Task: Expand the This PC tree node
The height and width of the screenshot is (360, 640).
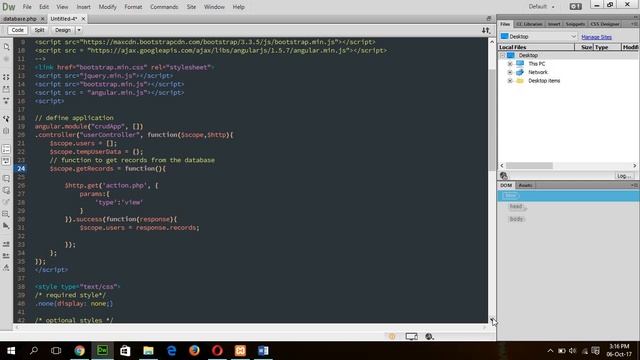Action: [x=510, y=64]
